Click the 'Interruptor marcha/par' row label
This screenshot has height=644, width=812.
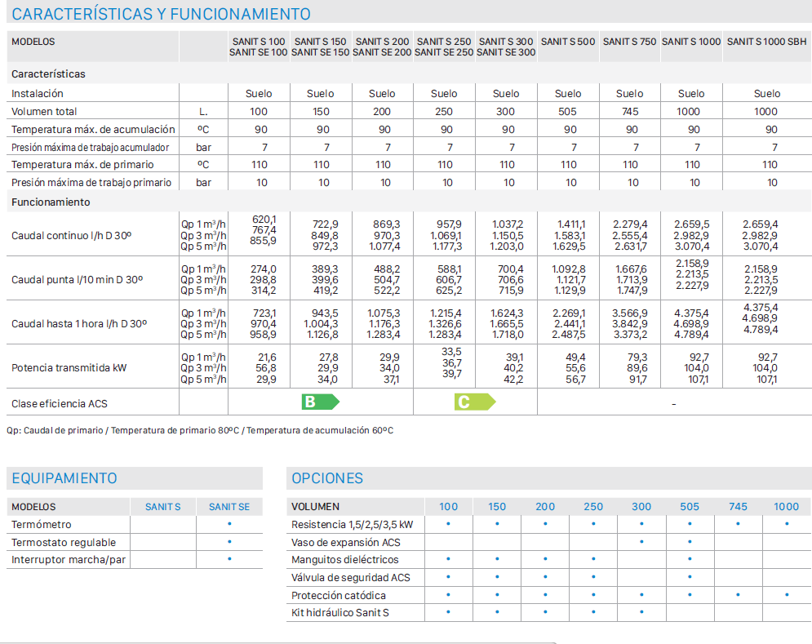69,560
